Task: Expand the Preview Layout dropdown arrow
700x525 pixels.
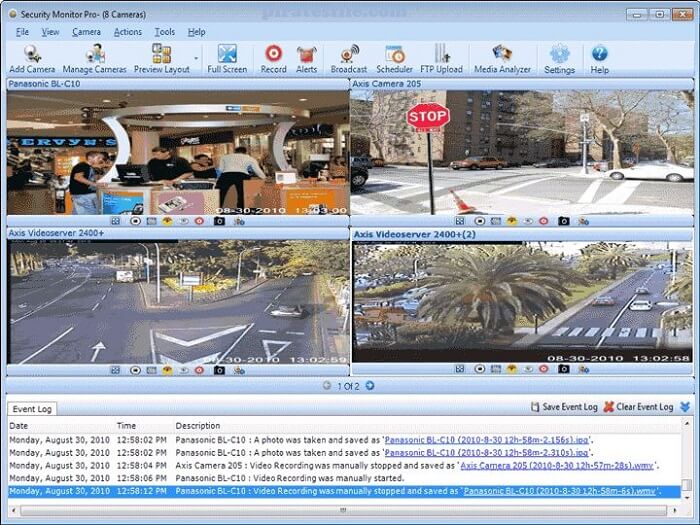Action: 196,58
